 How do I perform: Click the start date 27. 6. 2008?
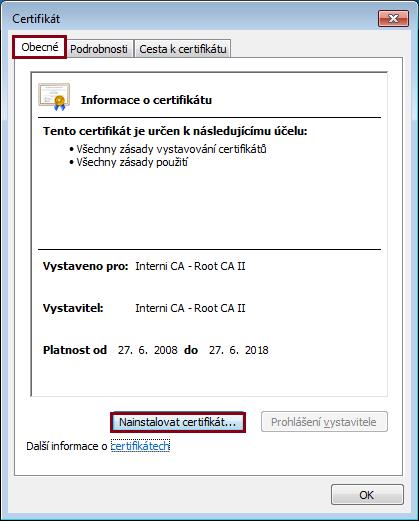pyautogui.click(x=148, y=350)
